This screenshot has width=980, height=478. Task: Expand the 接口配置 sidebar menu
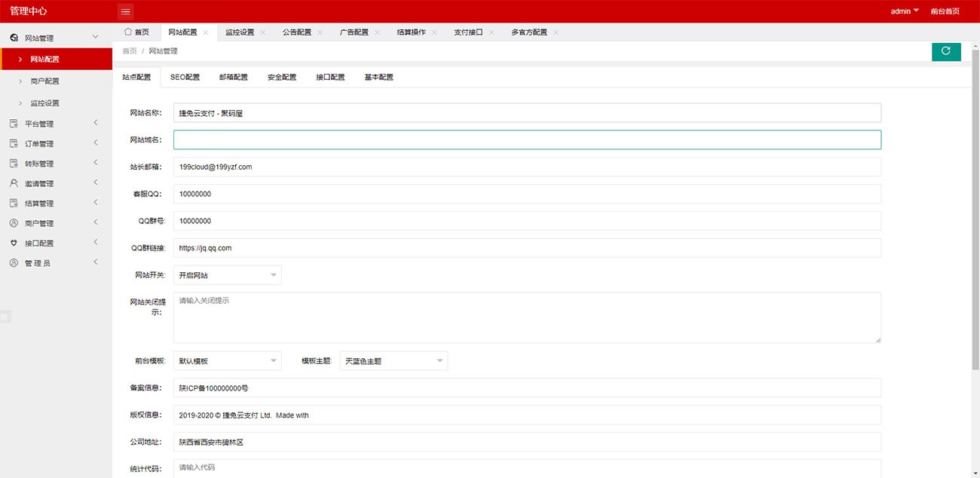point(95,243)
